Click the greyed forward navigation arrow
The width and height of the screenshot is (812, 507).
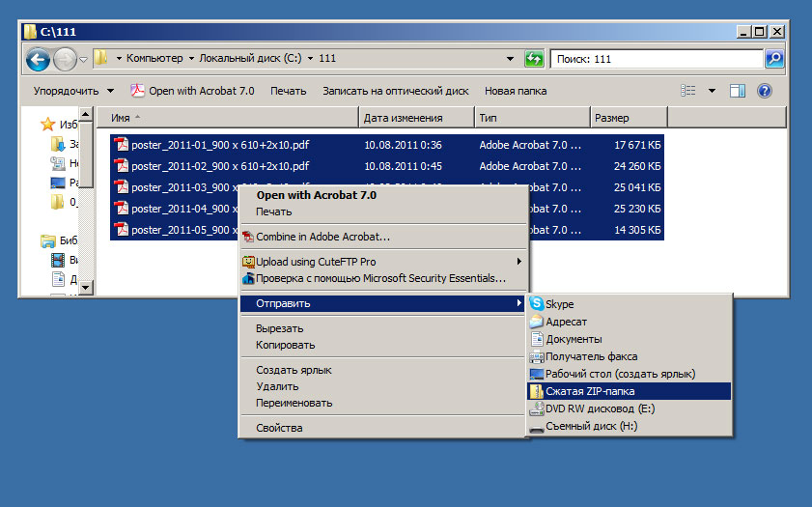point(66,60)
